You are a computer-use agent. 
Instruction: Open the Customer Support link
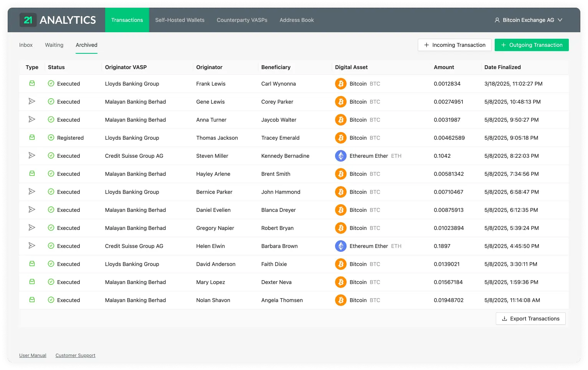[75, 355]
